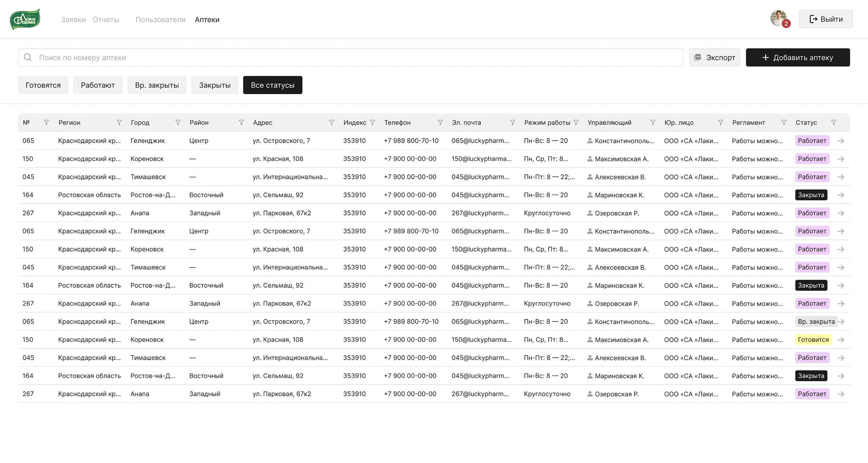The image size is (868, 463).
Task: Toggle the Готовятся status filter
Action: pyautogui.click(x=43, y=85)
